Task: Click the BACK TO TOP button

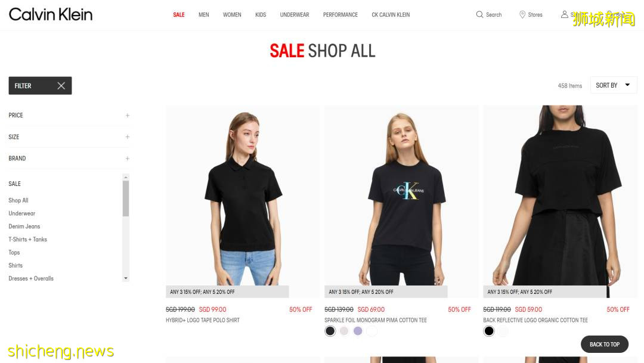Action: tap(604, 344)
